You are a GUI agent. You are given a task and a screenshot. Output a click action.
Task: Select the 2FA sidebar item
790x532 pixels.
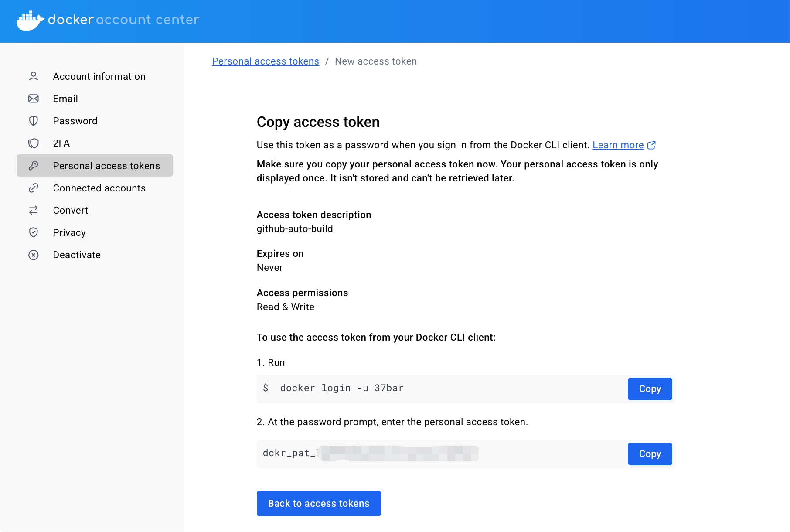(95, 143)
